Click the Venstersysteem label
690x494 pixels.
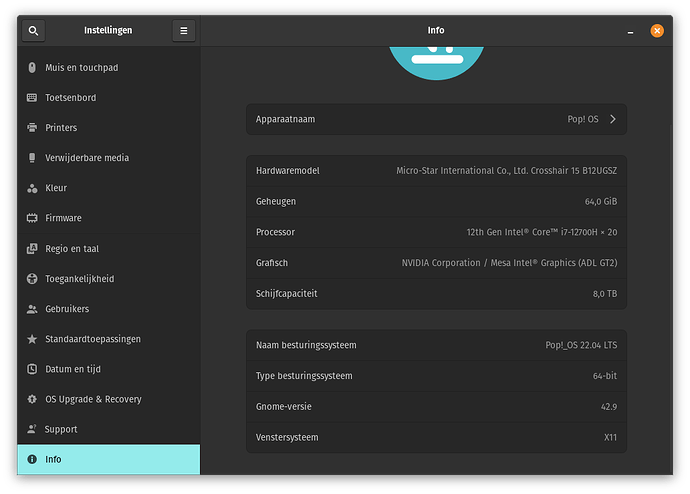pos(287,437)
